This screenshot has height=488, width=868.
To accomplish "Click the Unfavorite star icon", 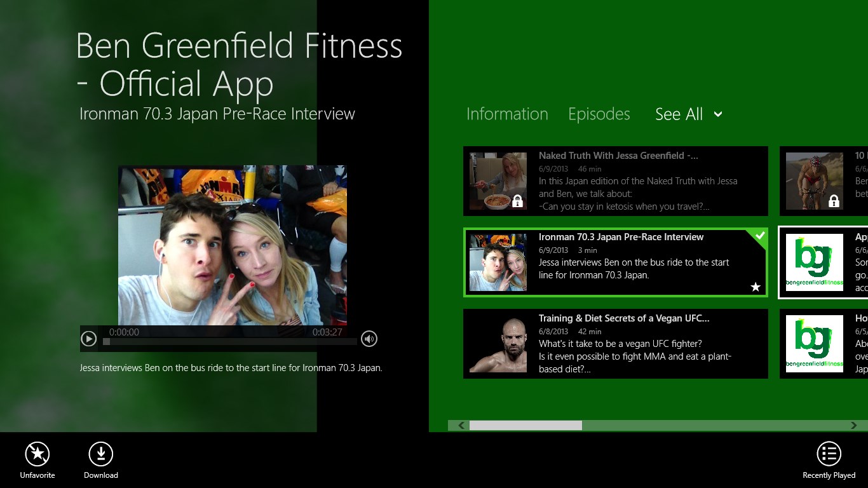I will pyautogui.click(x=37, y=454).
